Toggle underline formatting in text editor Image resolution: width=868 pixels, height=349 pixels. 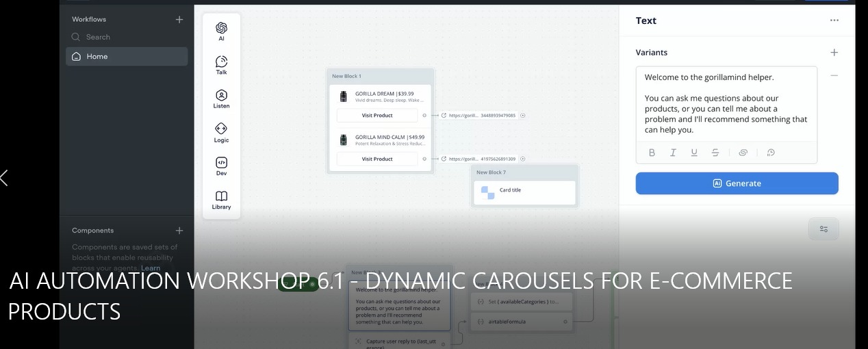point(694,153)
